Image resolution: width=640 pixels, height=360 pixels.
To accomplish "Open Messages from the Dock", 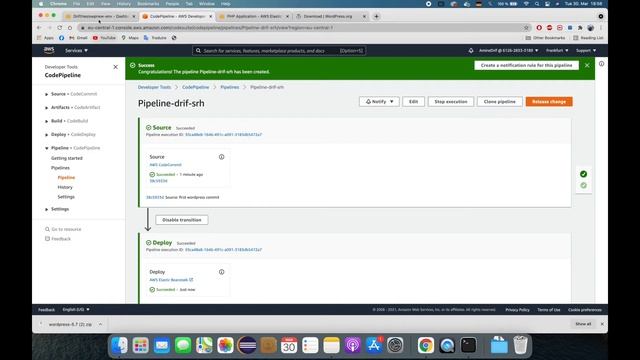I will 183,345.
